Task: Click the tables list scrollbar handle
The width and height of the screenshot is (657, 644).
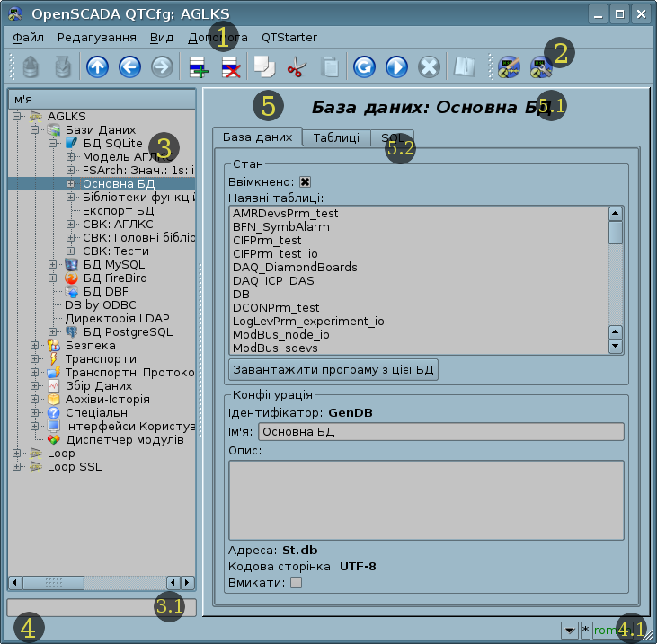Action: 615,233
